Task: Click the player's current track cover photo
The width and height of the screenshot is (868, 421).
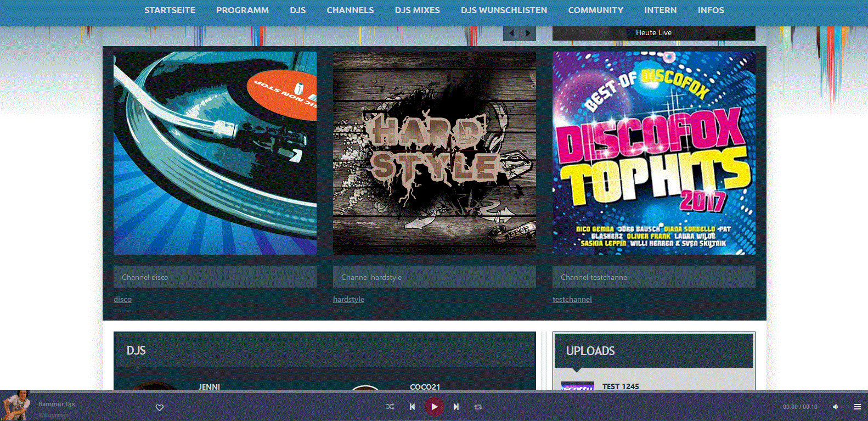Action: (x=16, y=406)
